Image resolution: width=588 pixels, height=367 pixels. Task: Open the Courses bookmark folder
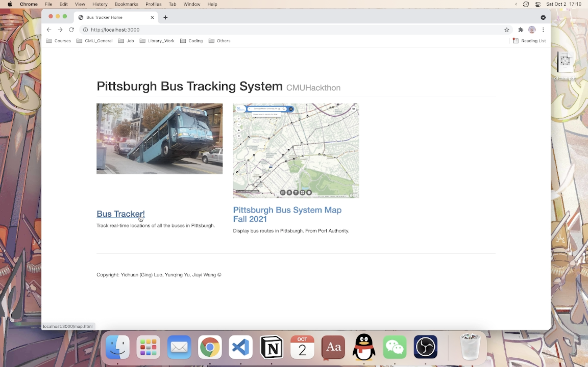[59, 41]
